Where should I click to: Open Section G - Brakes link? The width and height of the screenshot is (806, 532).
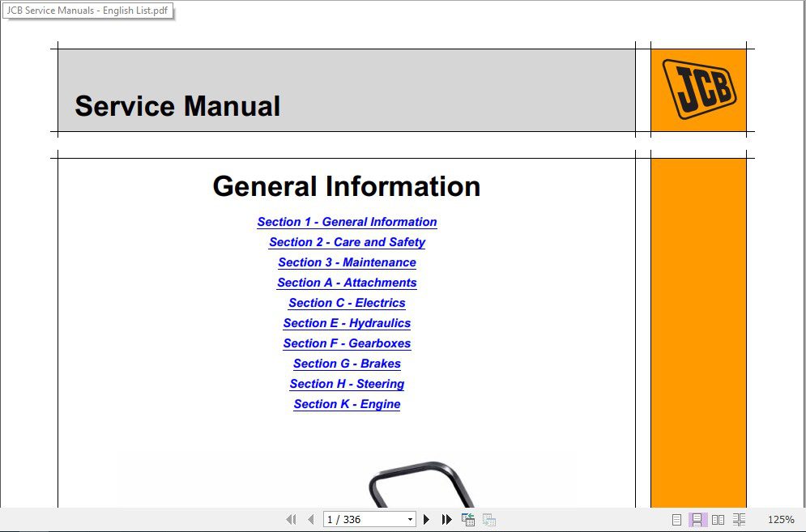pos(347,364)
